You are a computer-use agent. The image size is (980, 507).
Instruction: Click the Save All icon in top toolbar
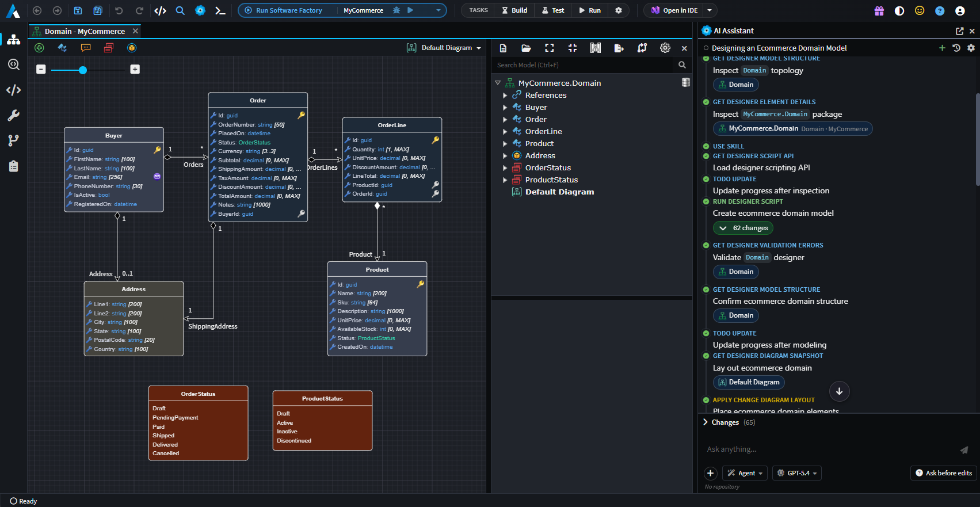tap(98, 10)
